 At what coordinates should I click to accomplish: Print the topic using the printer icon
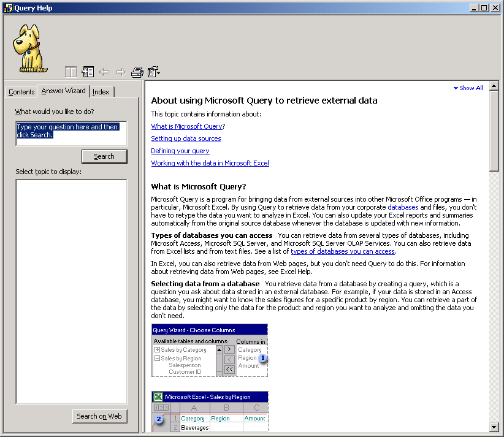[x=137, y=72]
